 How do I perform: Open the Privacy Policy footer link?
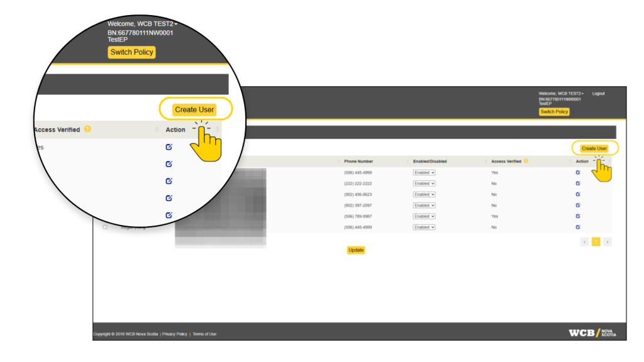point(175,334)
